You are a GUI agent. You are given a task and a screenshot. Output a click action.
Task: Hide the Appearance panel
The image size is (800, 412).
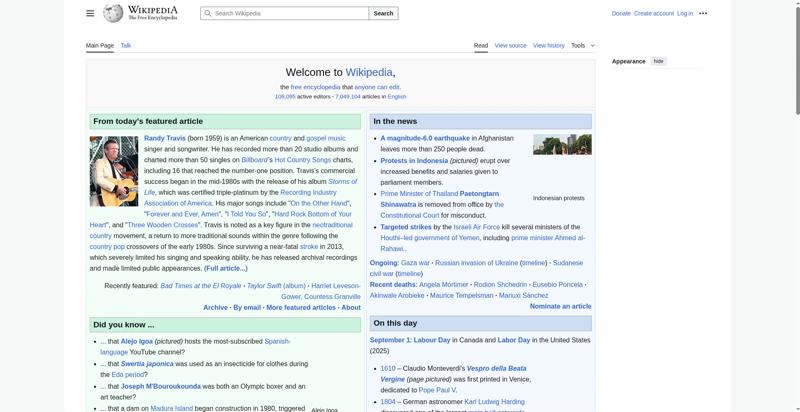tap(659, 61)
